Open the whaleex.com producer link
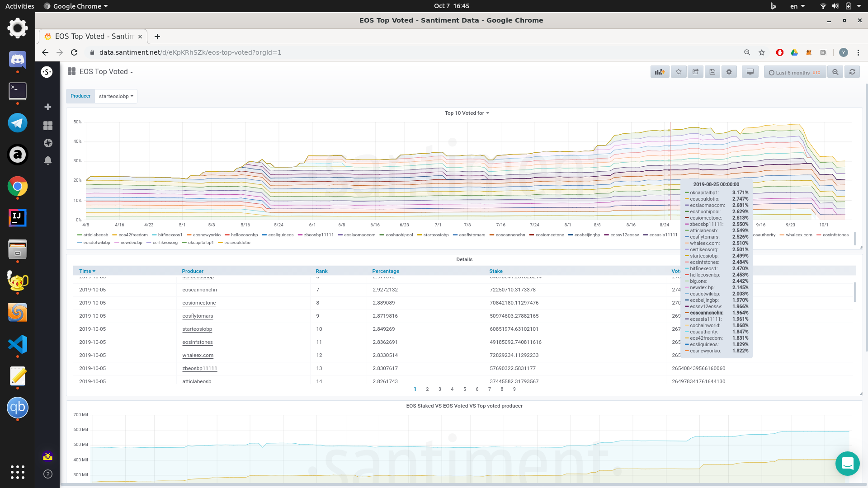 pyautogui.click(x=198, y=355)
